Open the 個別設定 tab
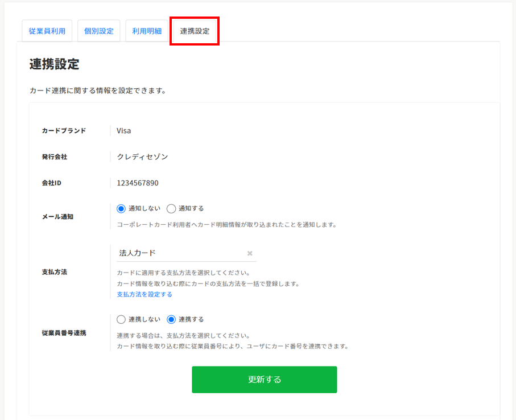The image size is (516, 420). point(99,31)
